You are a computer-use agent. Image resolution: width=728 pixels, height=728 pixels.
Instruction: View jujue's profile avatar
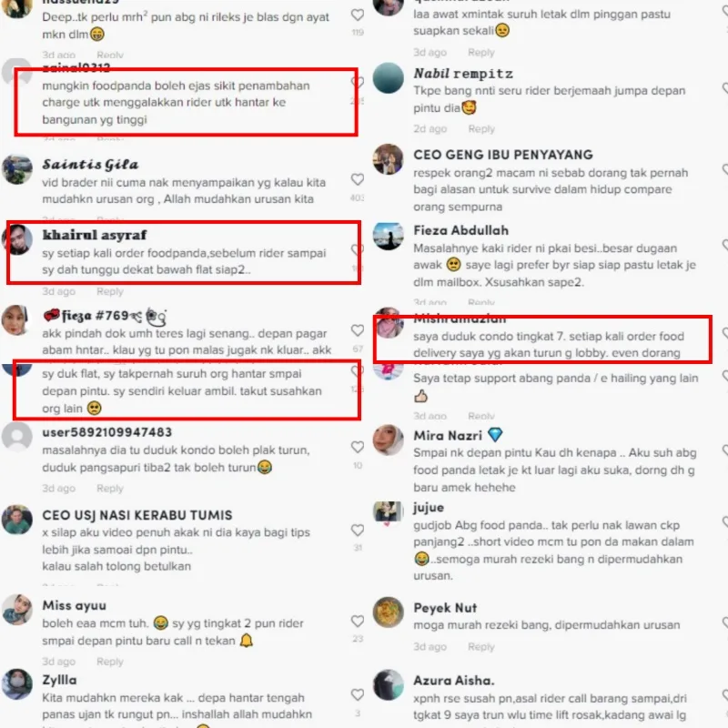click(x=389, y=512)
